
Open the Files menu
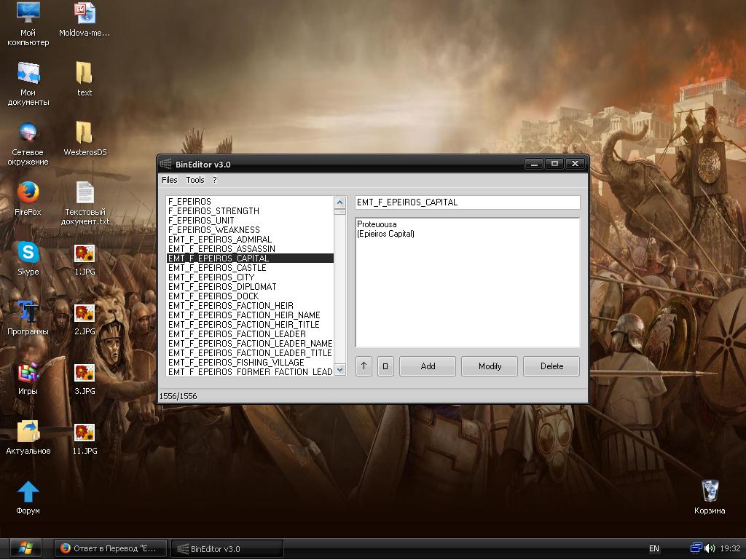tap(169, 180)
